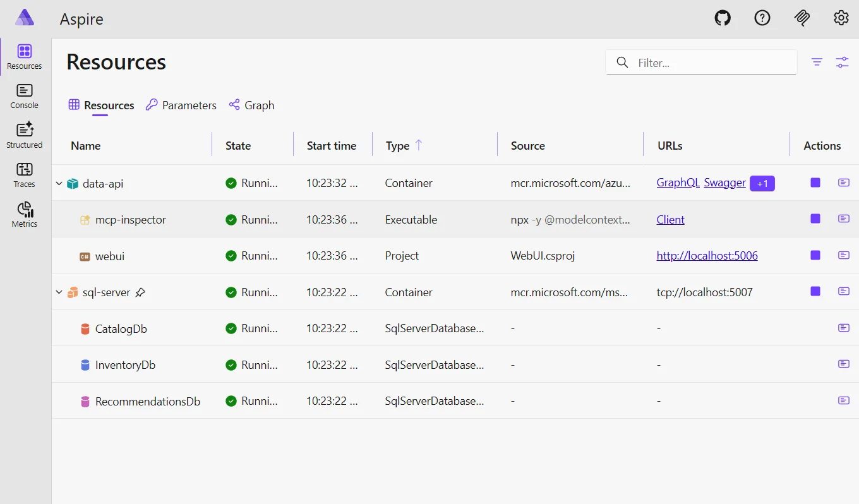Open the GraphQL link for data-api
The image size is (859, 504).
tap(678, 183)
